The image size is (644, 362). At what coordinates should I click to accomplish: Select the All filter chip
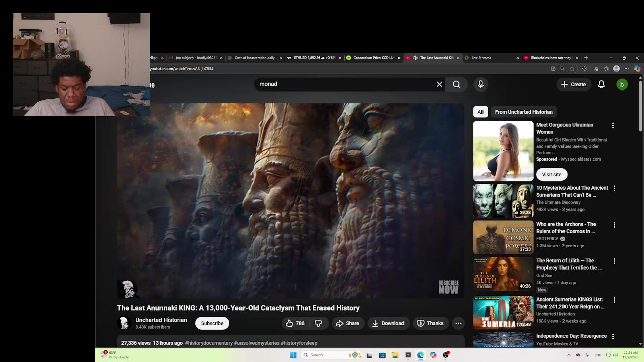tap(480, 112)
